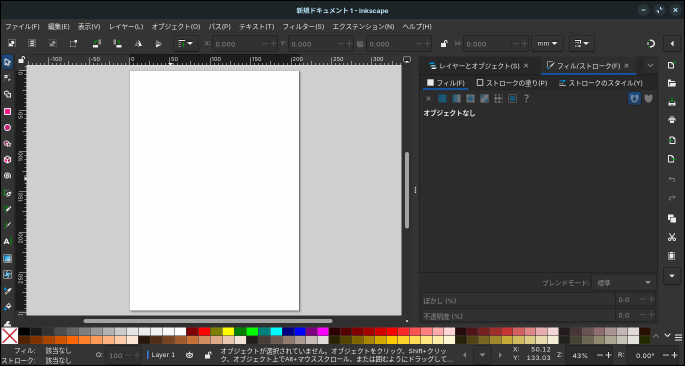685x366 pixels.
Task: Expand the dock panel tabs chevron
Action: [650, 66]
